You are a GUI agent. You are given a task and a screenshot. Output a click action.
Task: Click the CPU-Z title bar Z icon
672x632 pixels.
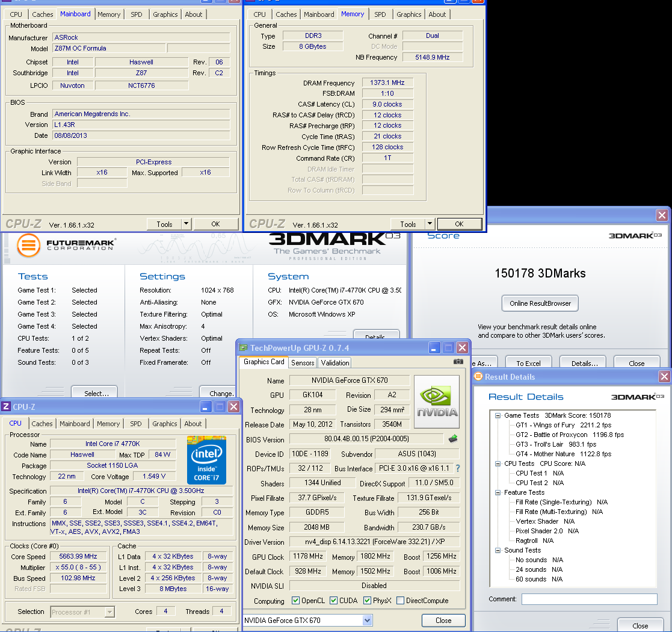(x=7, y=406)
